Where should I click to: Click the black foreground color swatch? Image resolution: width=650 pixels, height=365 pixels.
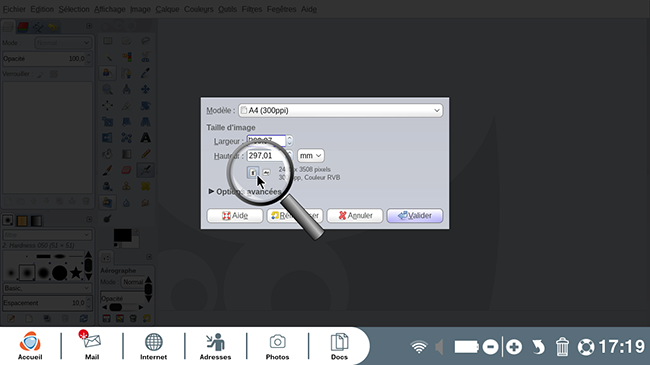coord(123,236)
